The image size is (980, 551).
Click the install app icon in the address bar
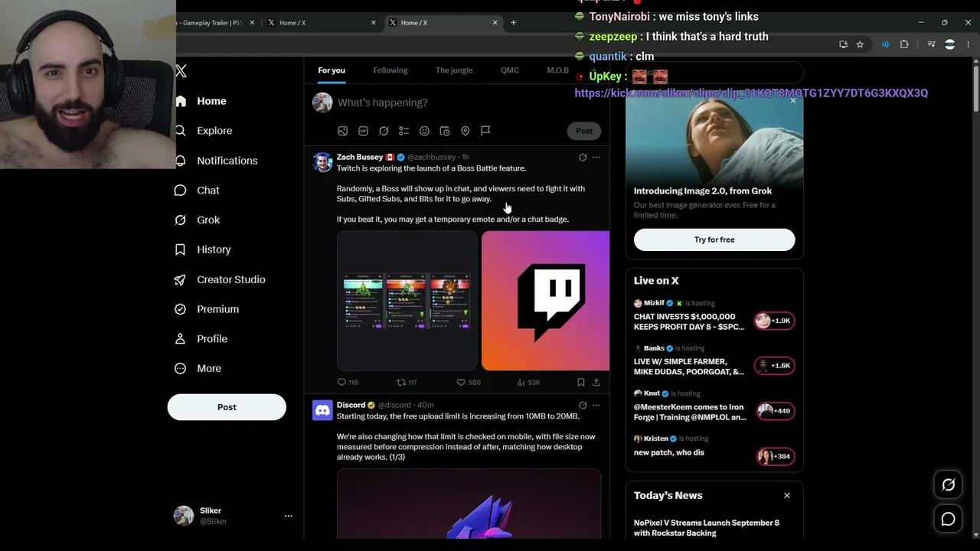tap(843, 44)
